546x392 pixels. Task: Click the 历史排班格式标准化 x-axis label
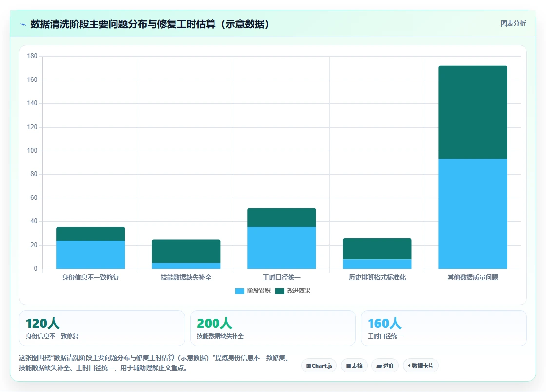(x=377, y=277)
